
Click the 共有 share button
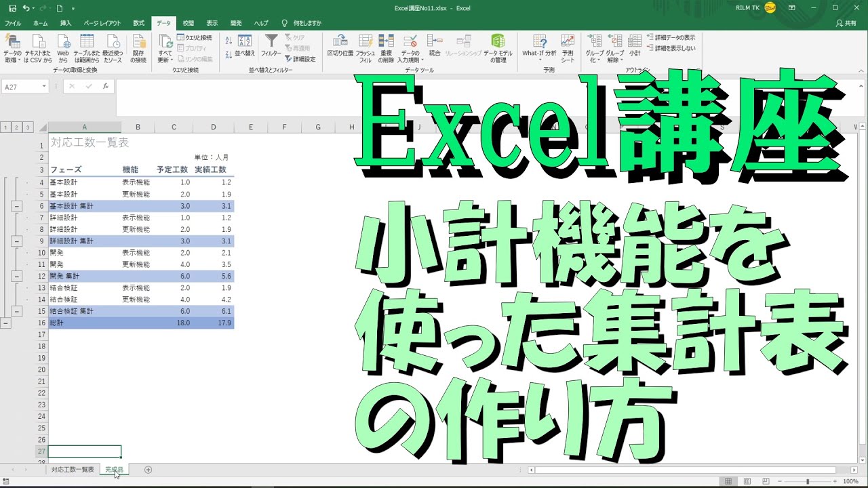click(x=846, y=23)
